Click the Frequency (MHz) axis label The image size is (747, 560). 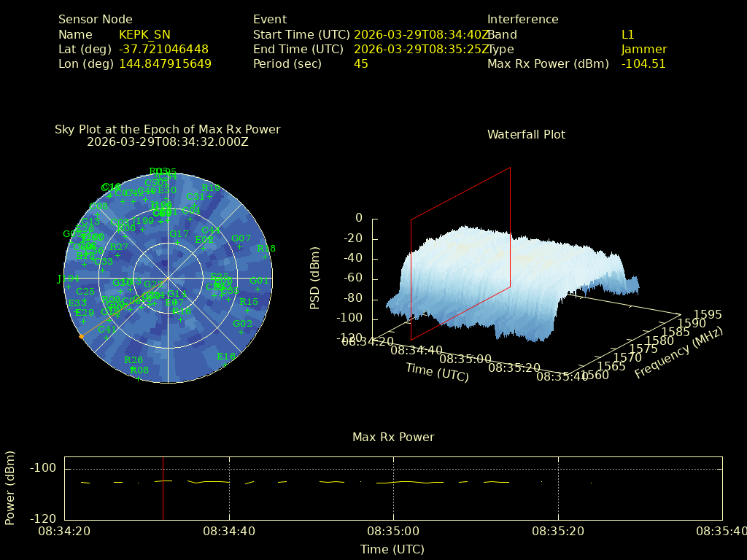tap(678, 353)
